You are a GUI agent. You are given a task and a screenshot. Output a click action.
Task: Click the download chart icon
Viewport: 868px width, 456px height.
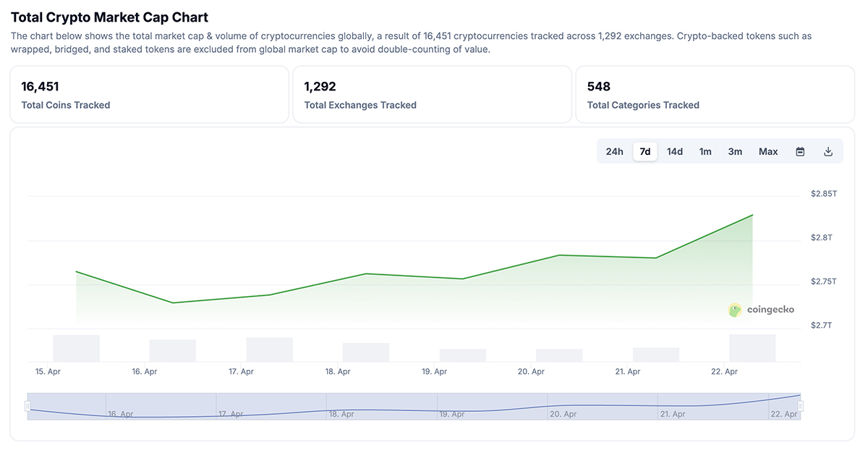coord(828,151)
